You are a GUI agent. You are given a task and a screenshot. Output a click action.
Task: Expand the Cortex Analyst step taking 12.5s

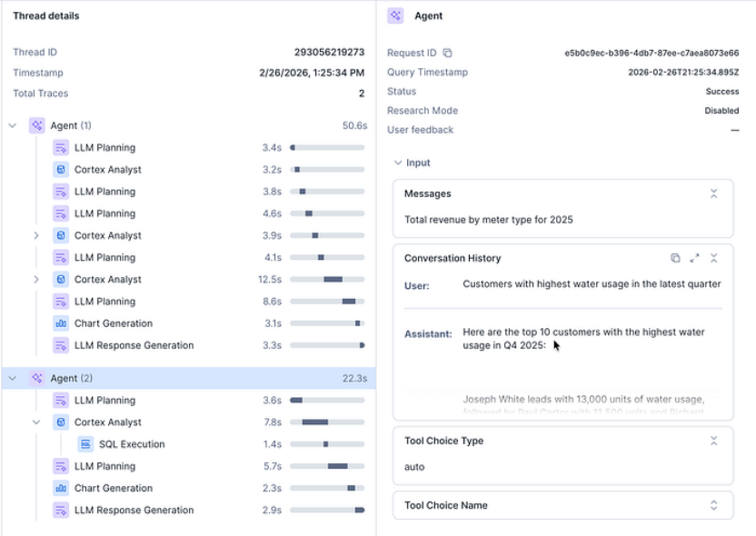36,280
